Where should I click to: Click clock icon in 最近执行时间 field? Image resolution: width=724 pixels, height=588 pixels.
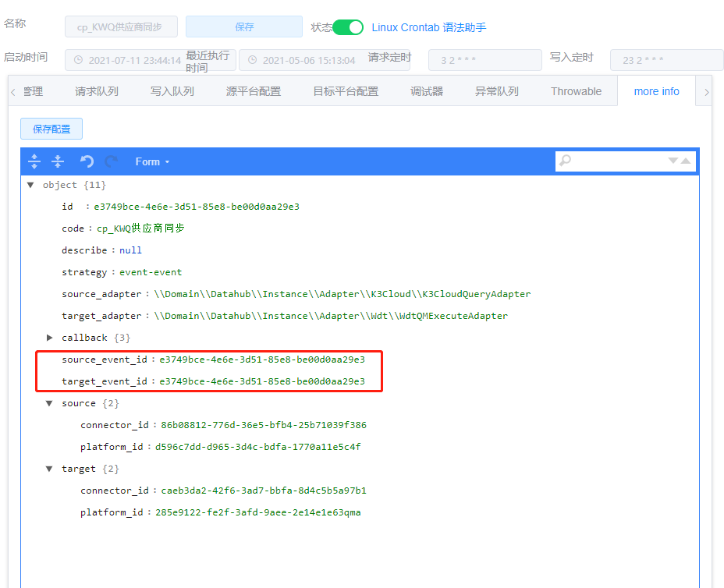(x=252, y=60)
